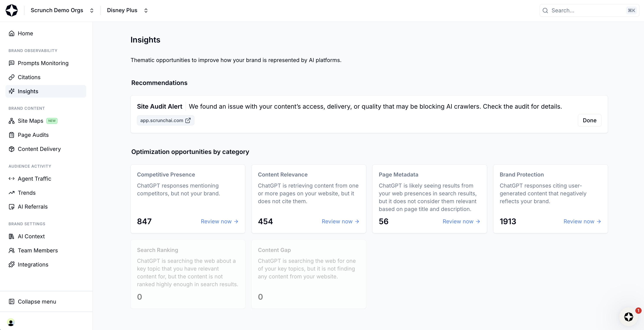Click the AI Context library icon
The image size is (644, 330).
pyautogui.click(x=11, y=236)
